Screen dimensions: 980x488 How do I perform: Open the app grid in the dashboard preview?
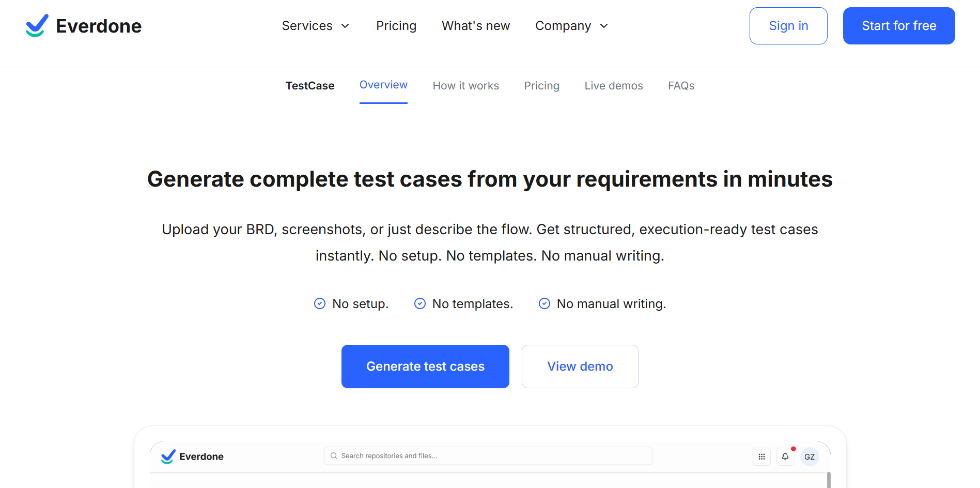761,456
